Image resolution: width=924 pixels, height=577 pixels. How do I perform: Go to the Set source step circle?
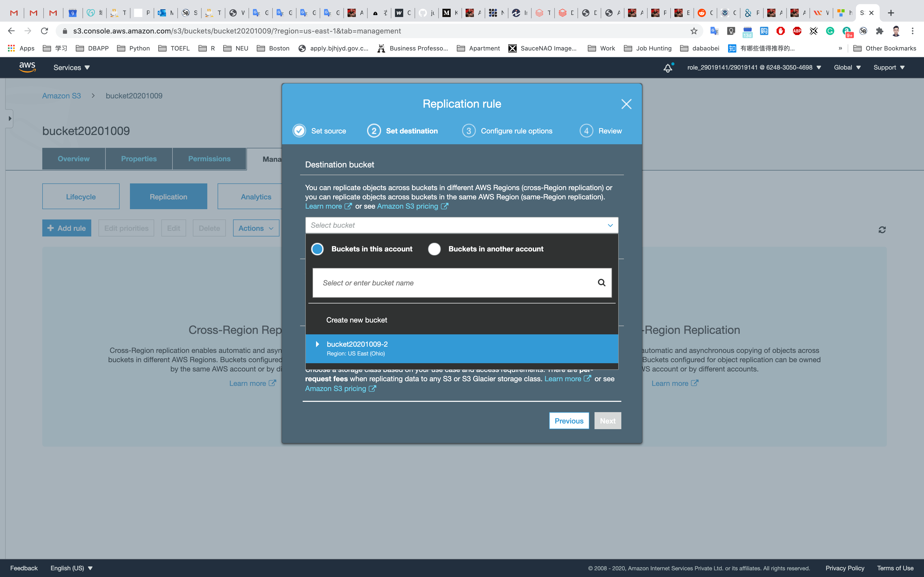click(x=299, y=131)
